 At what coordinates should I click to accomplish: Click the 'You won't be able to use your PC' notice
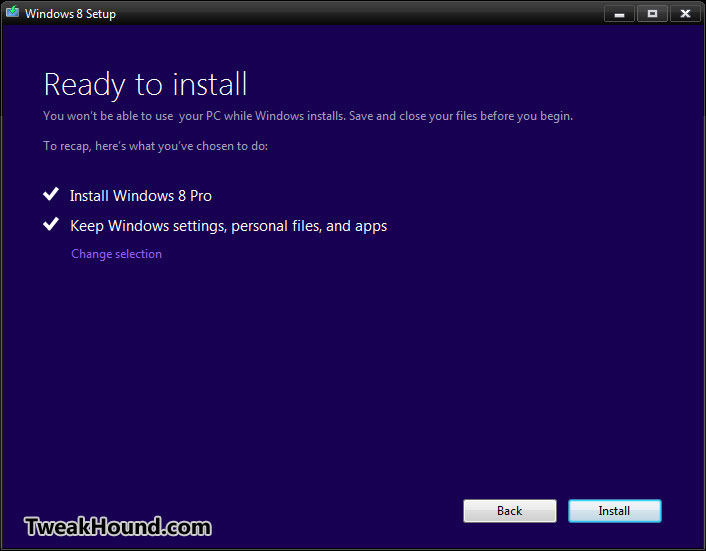coord(308,116)
